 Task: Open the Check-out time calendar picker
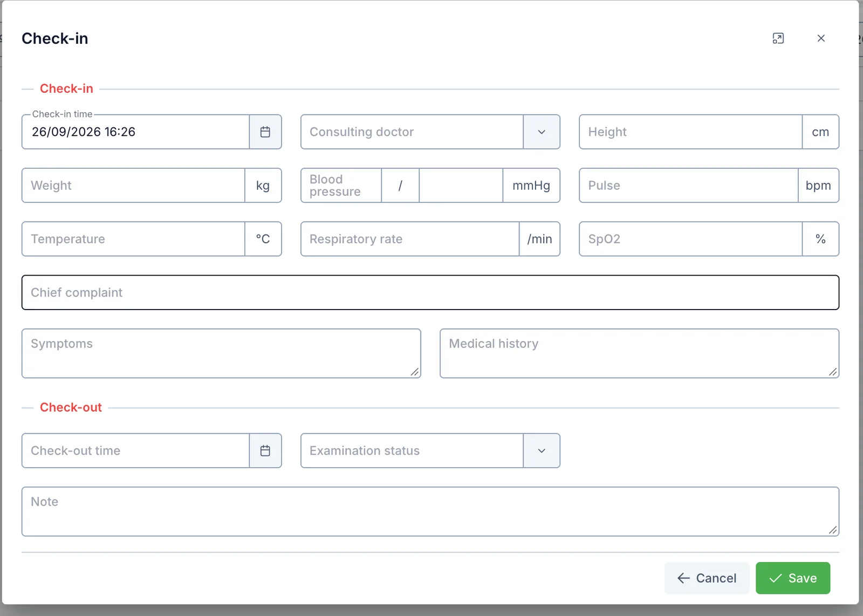[265, 450]
